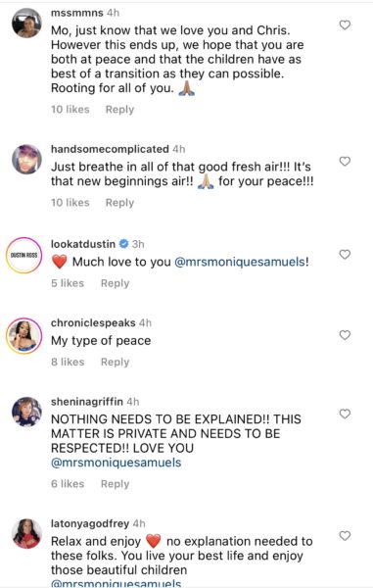Viewport: 373px width, 588px height.
Task: Open verified badge beside lookatdustin
Action: [124, 244]
